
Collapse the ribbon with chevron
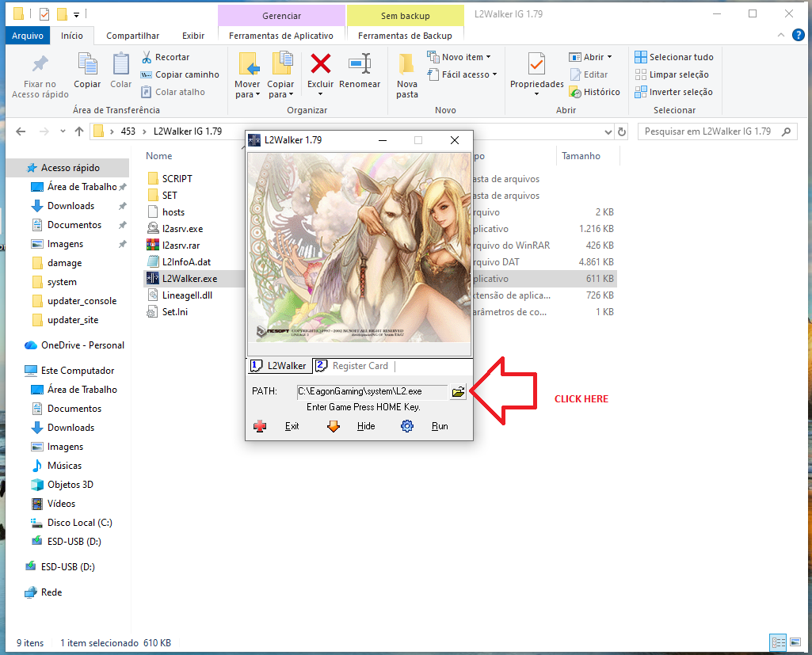(781, 35)
